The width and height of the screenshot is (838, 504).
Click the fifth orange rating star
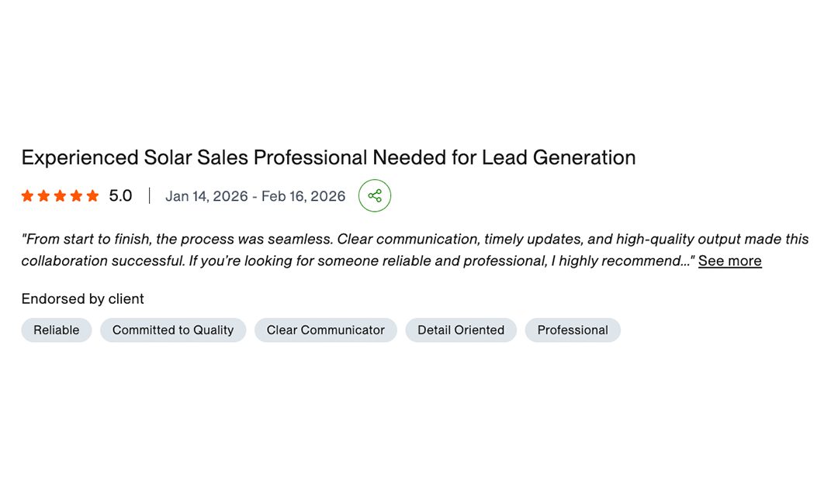coord(92,196)
